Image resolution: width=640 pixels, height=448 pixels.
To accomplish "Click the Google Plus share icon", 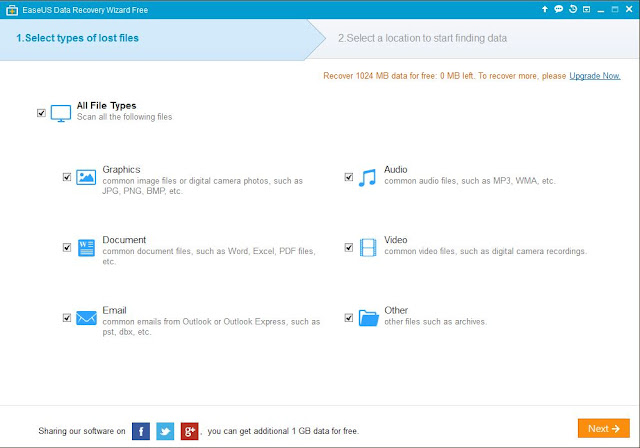I will (189, 431).
